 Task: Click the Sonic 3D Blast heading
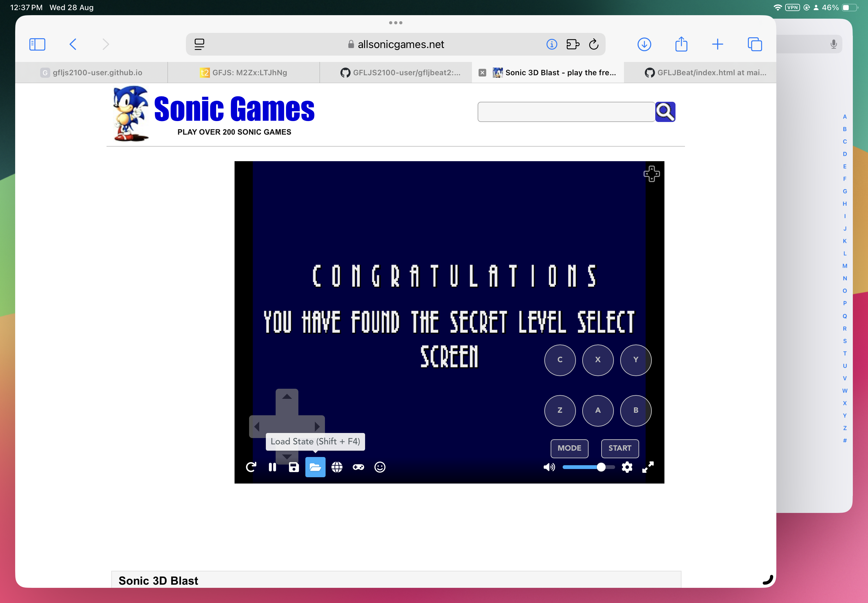[x=158, y=580]
